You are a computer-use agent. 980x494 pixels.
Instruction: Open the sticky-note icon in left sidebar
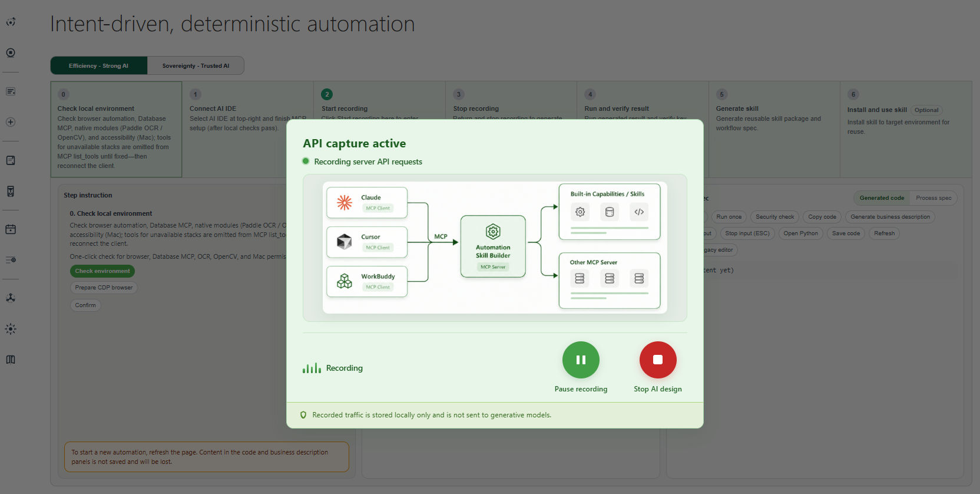pyautogui.click(x=11, y=160)
